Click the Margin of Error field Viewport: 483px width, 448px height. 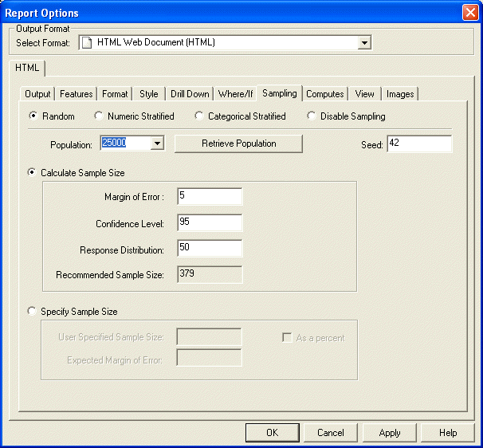pos(210,196)
